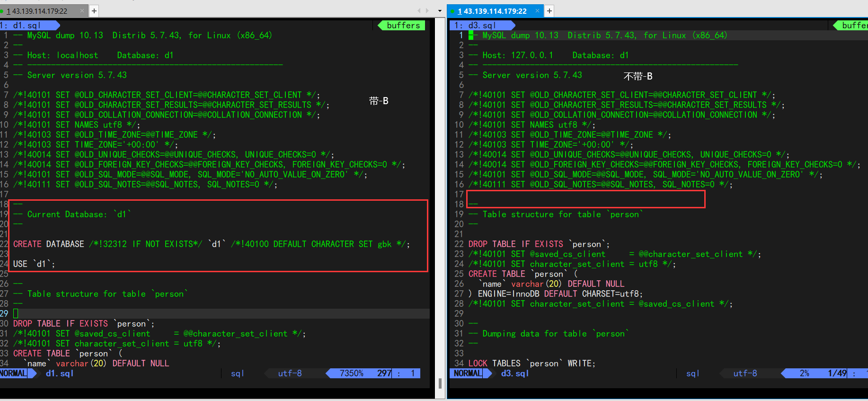Screen dimensions: 868x401
Task: Click SET NAMES utf8 line in left pane
Action: tap(77, 125)
